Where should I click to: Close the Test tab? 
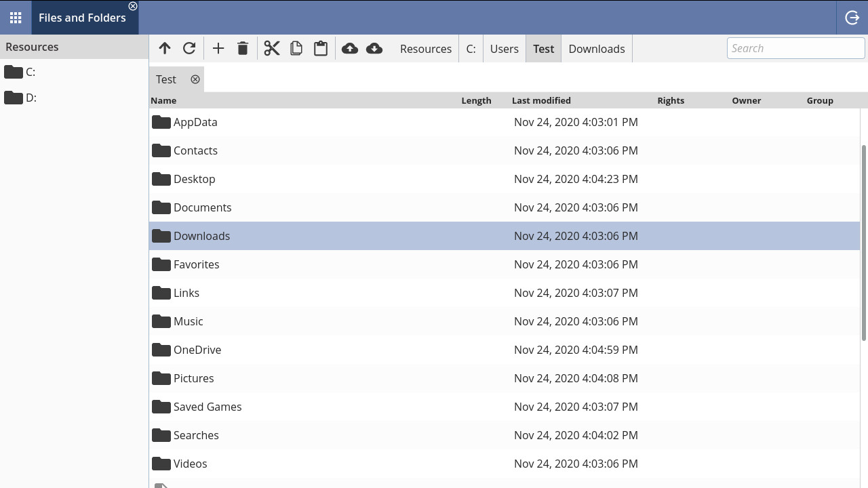[195, 79]
